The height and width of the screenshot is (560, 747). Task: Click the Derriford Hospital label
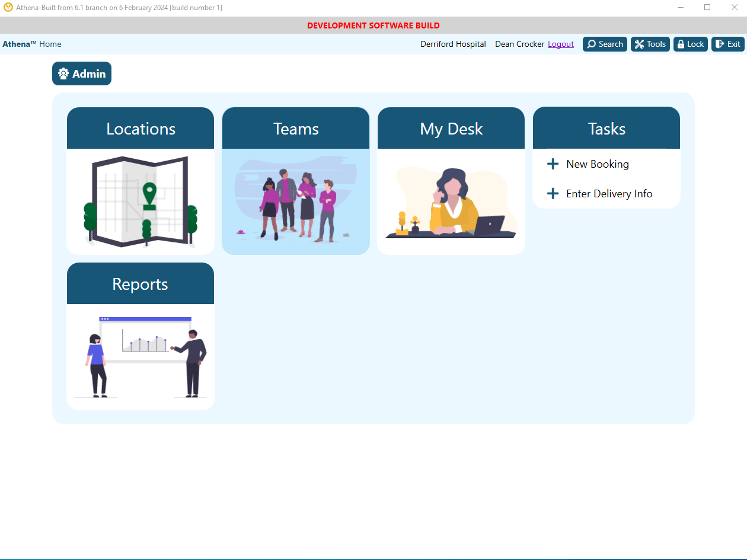[453, 44]
